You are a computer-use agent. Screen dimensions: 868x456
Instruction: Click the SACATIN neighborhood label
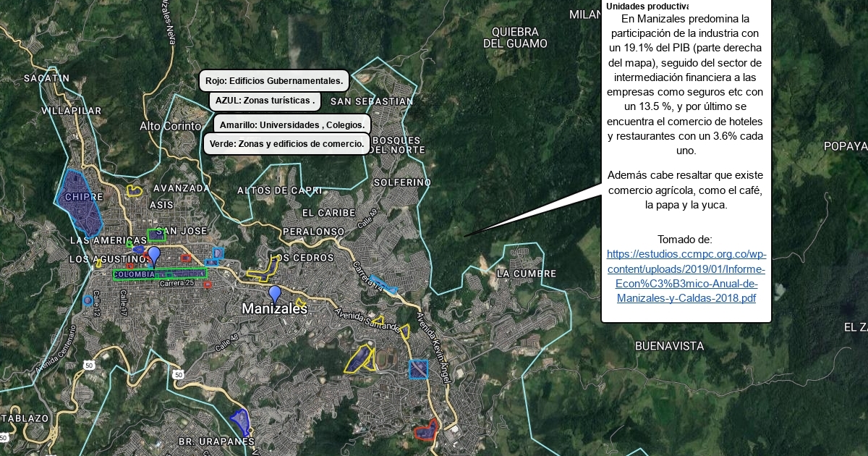[x=46, y=77]
